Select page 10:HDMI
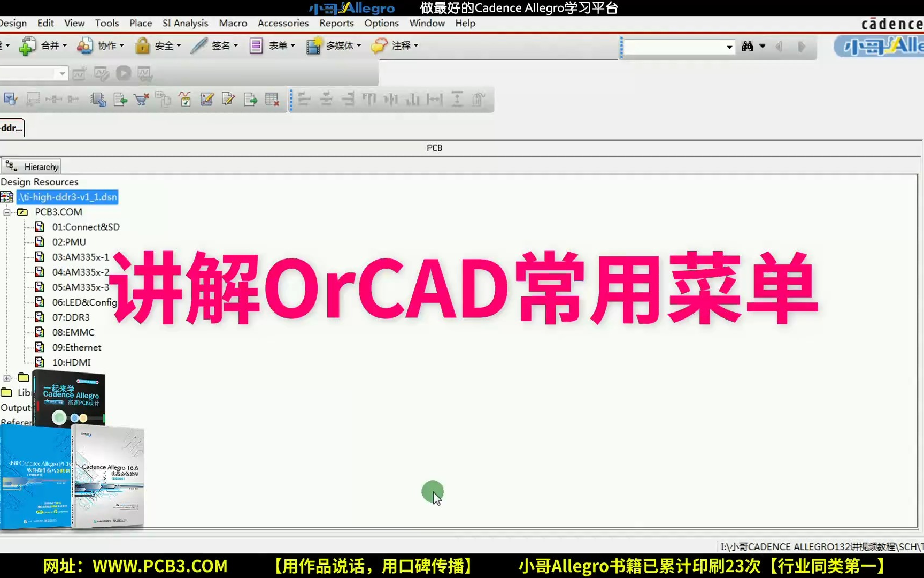 click(x=72, y=362)
